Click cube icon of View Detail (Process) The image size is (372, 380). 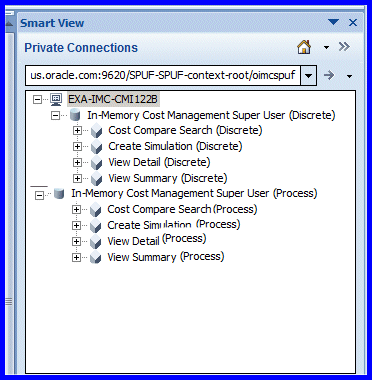click(96, 242)
